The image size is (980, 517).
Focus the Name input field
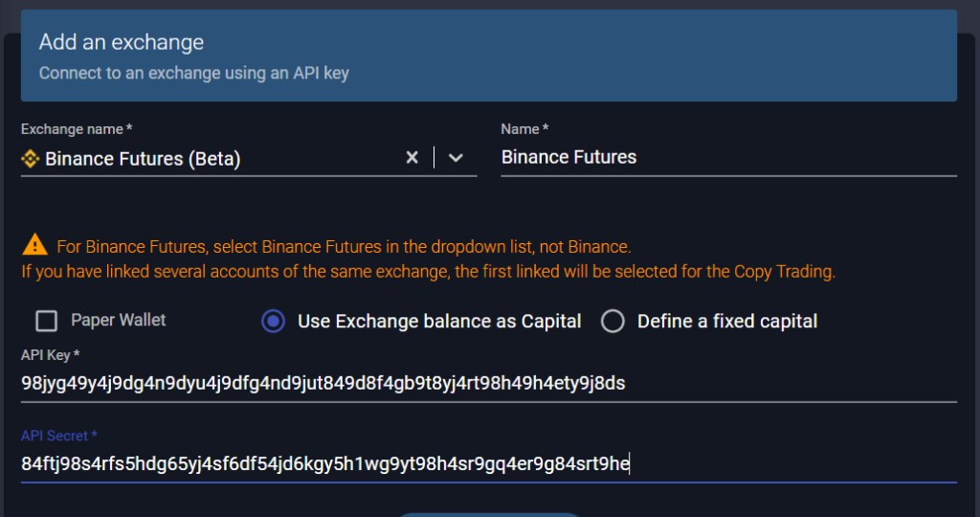(x=728, y=158)
